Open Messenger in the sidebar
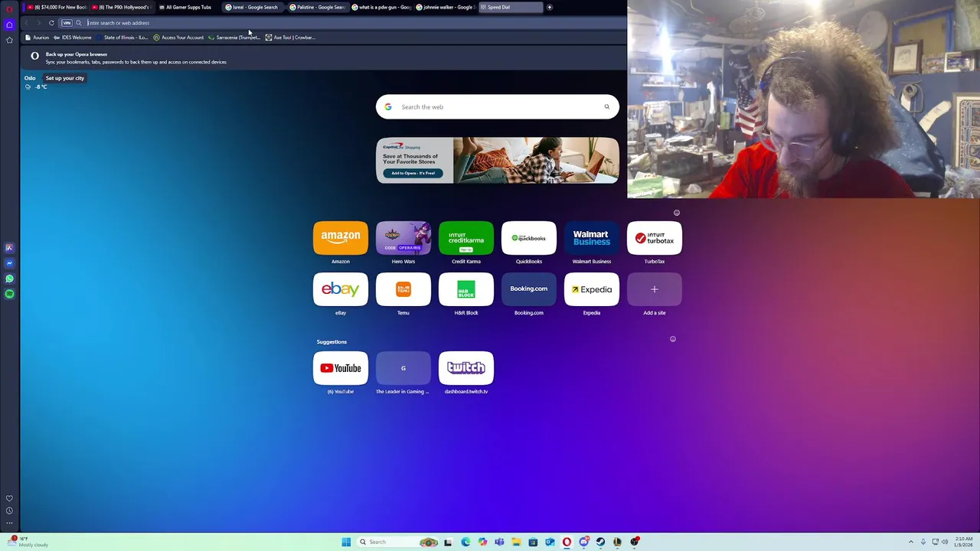 tap(9, 263)
